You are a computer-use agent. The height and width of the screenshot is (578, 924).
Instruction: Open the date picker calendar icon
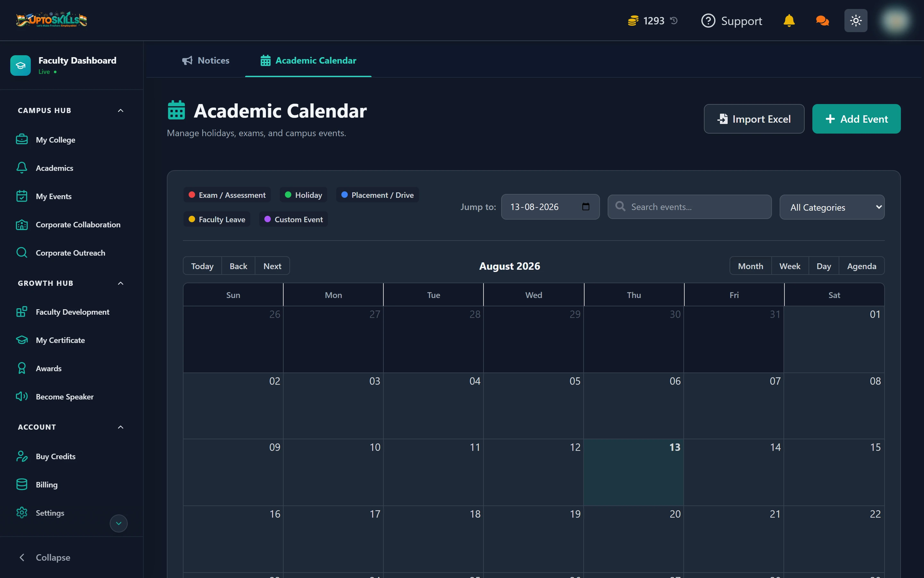pos(586,207)
